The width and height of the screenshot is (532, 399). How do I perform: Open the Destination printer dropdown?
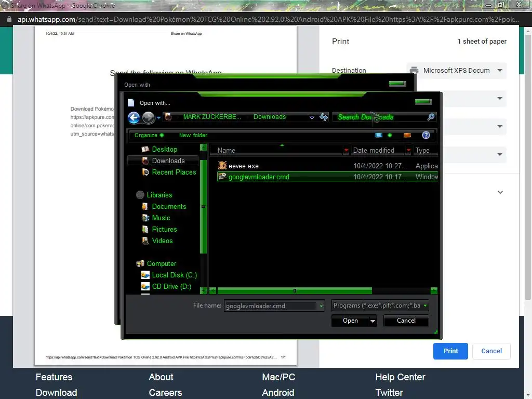coord(456,71)
